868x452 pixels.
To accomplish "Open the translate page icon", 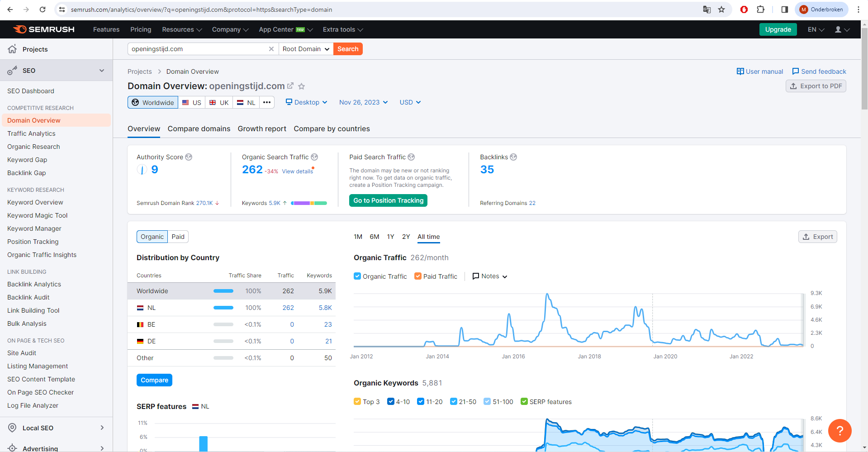I will [x=707, y=10].
